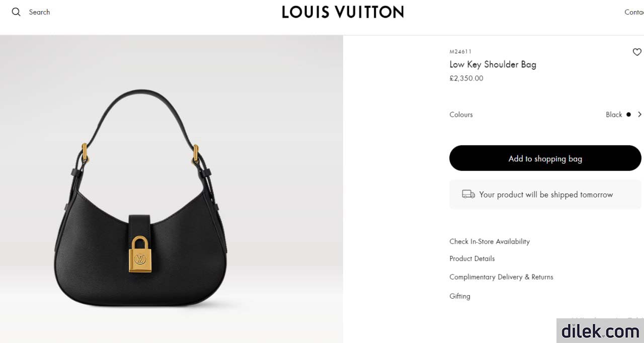Add to shopping bag
This screenshot has width=644, height=343.
coord(545,158)
